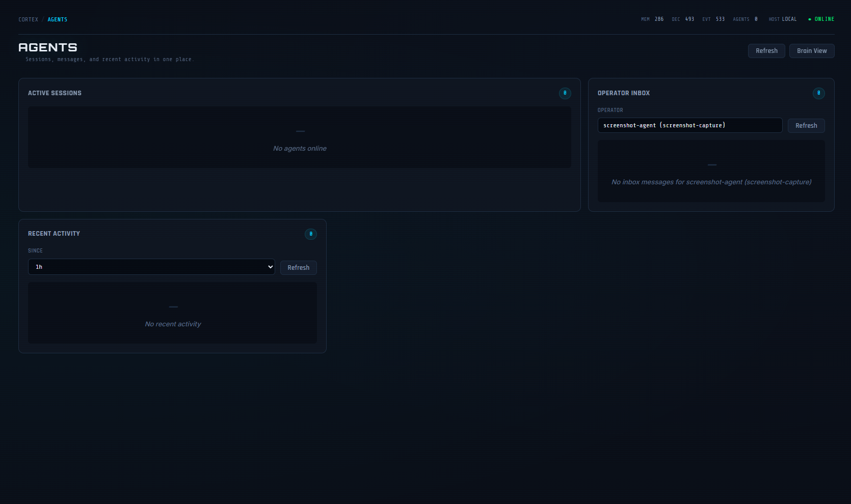Open the Since 1h dropdown

click(x=151, y=267)
